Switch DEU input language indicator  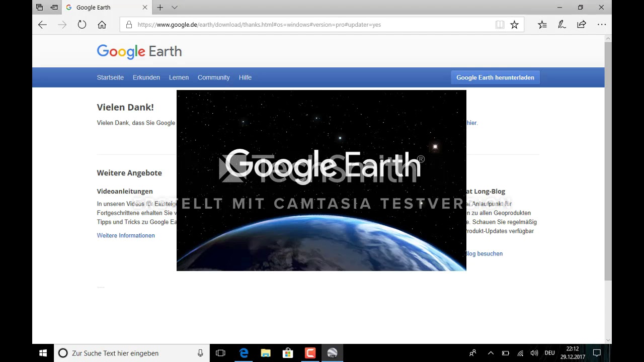[x=549, y=353]
